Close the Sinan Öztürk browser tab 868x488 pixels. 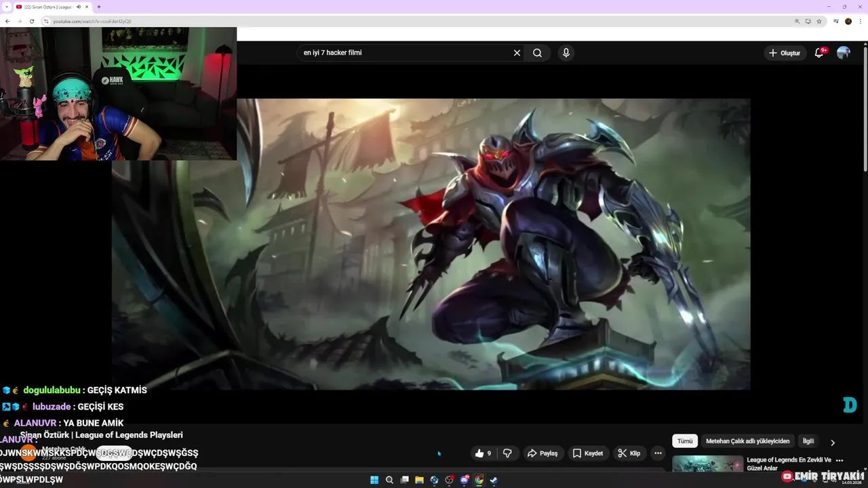click(x=87, y=7)
